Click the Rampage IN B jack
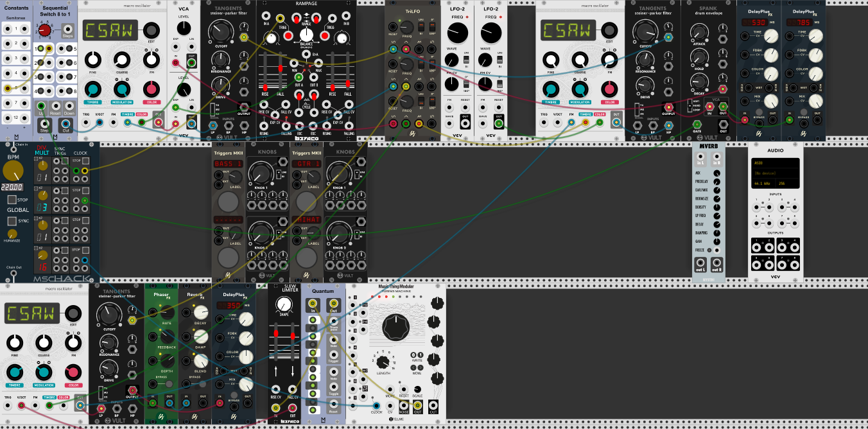The width and height of the screenshot is (868, 429). click(346, 15)
